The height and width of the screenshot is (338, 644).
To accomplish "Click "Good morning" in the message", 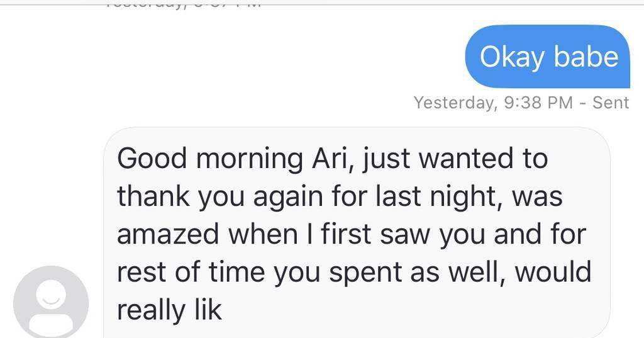I will (210, 159).
